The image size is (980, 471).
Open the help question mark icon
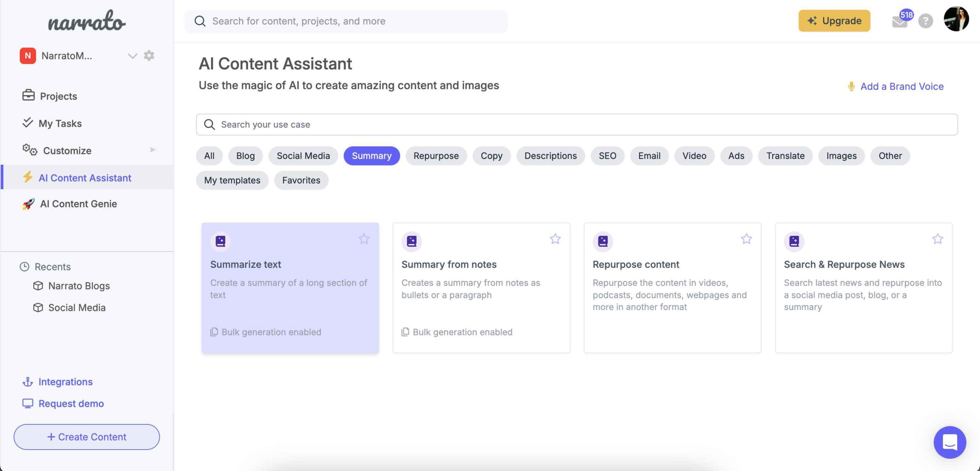926,21
